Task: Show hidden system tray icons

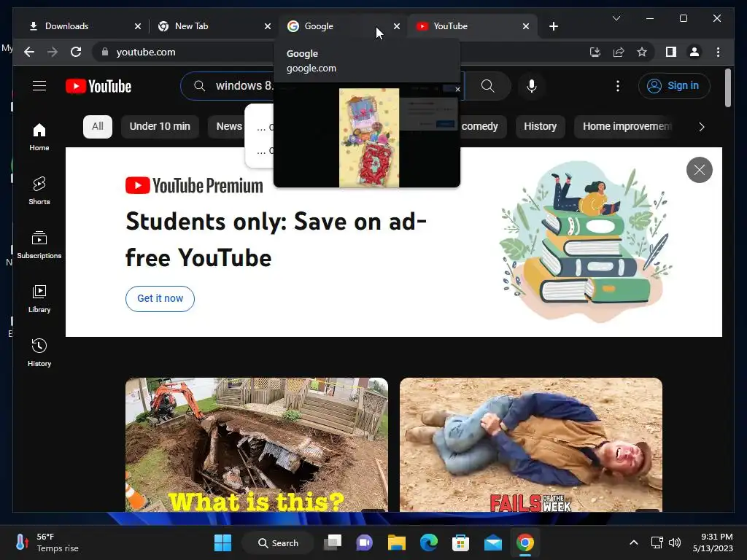Action: 634,542
